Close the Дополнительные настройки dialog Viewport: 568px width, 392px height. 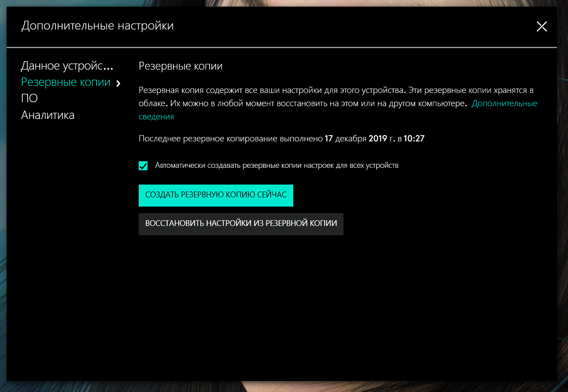(542, 27)
